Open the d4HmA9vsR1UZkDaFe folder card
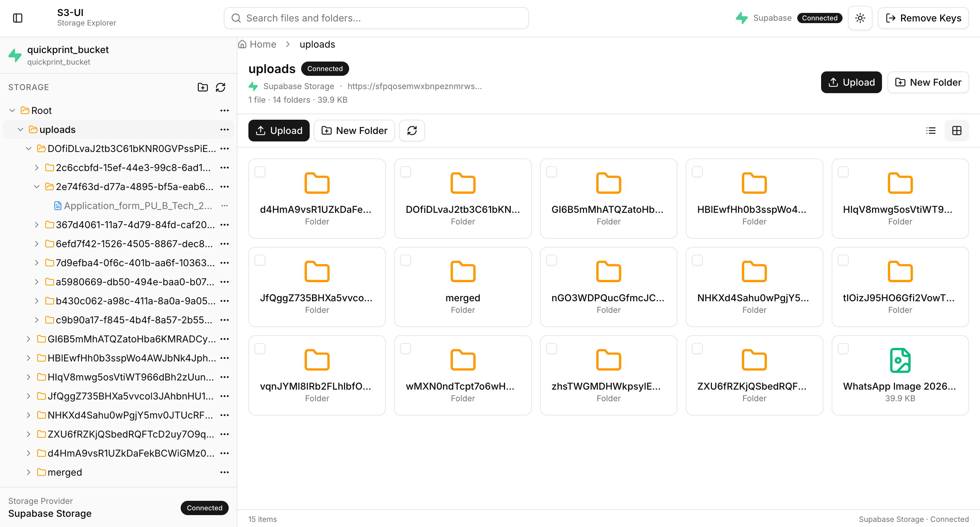 [317, 199]
